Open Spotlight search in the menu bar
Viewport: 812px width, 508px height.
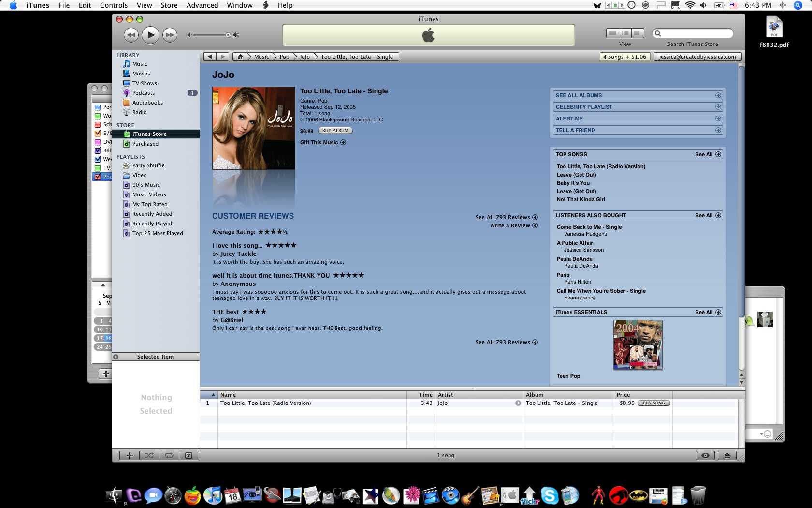click(x=797, y=5)
